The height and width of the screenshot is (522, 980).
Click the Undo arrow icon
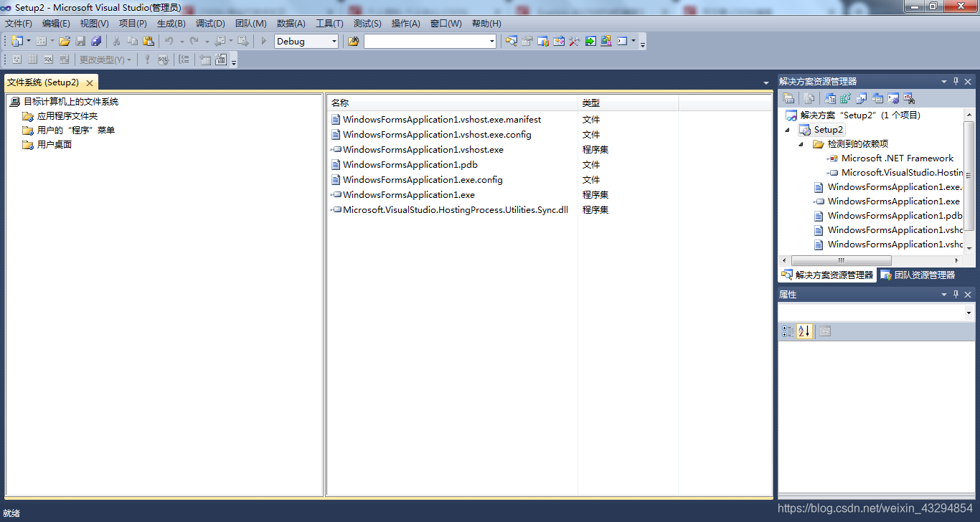click(169, 41)
